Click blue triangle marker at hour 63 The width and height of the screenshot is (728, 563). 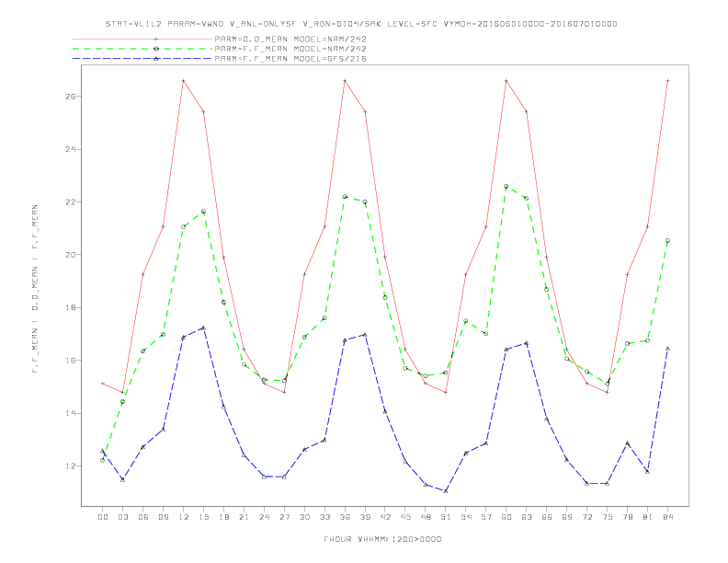coord(527,343)
